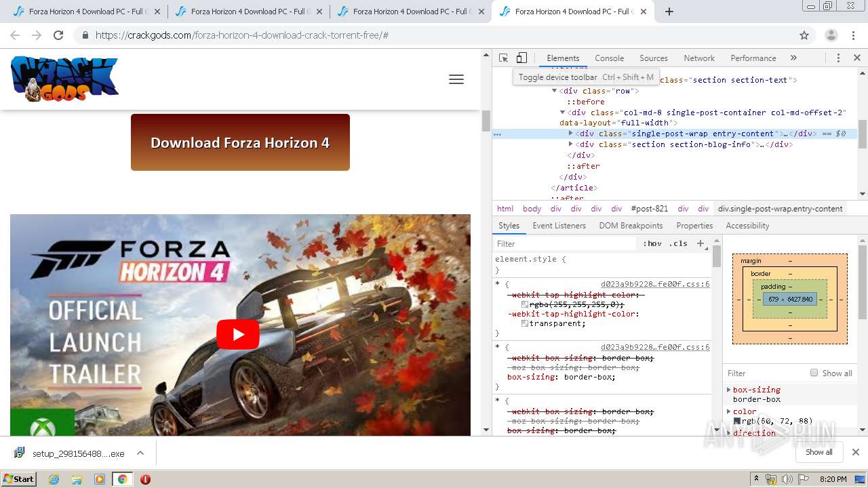The width and height of the screenshot is (868, 488).
Task: Activate the inspect element picker icon
Action: click(503, 58)
